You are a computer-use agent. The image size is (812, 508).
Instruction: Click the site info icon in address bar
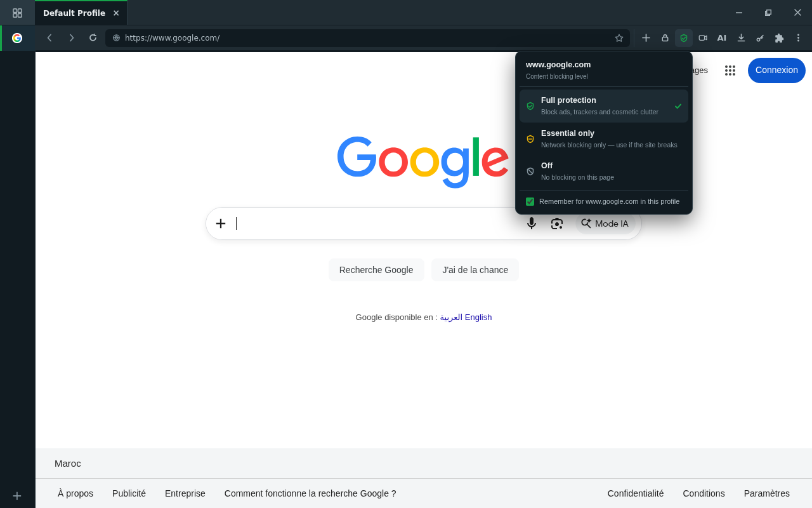point(116,38)
